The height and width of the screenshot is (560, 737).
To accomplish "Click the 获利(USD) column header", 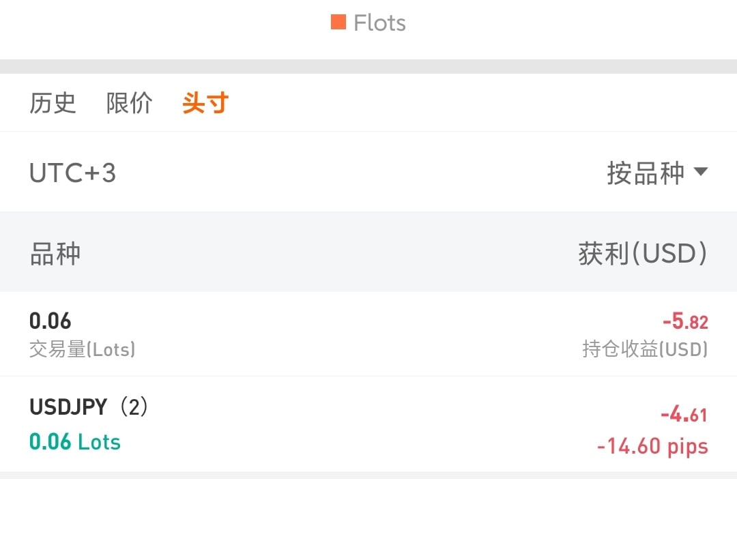I will click(642, 253).
